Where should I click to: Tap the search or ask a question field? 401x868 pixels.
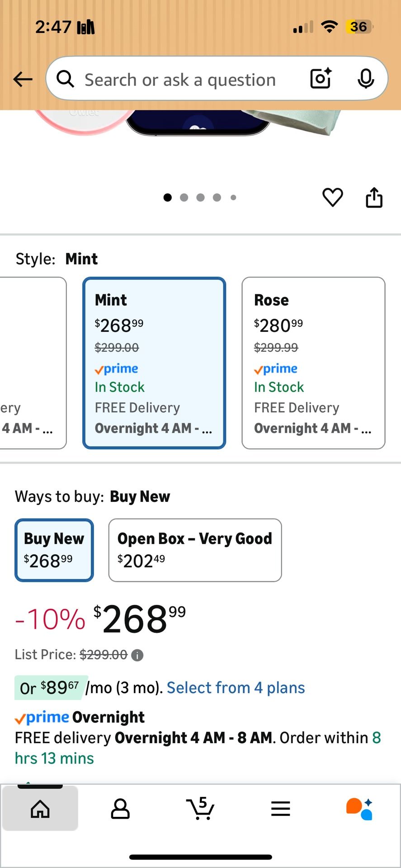(181, 80)
